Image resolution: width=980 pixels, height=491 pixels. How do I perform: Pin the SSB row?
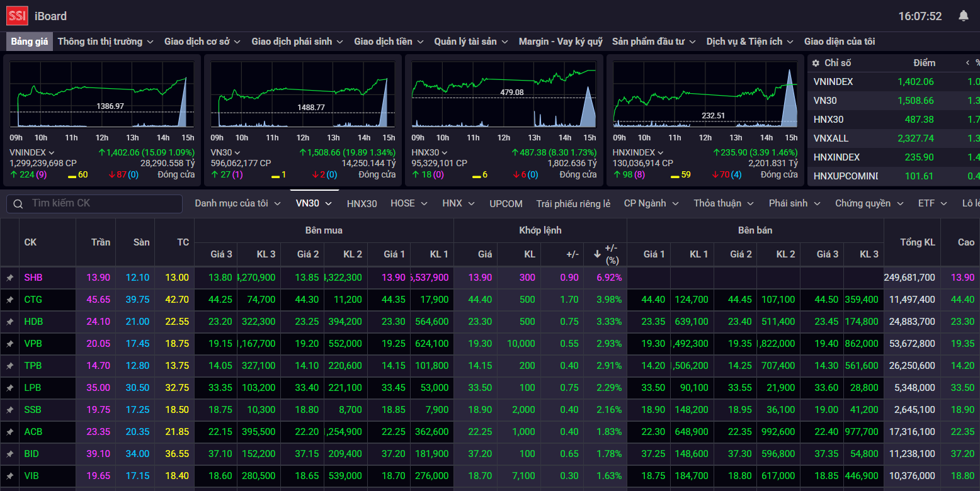click(9, 410)
